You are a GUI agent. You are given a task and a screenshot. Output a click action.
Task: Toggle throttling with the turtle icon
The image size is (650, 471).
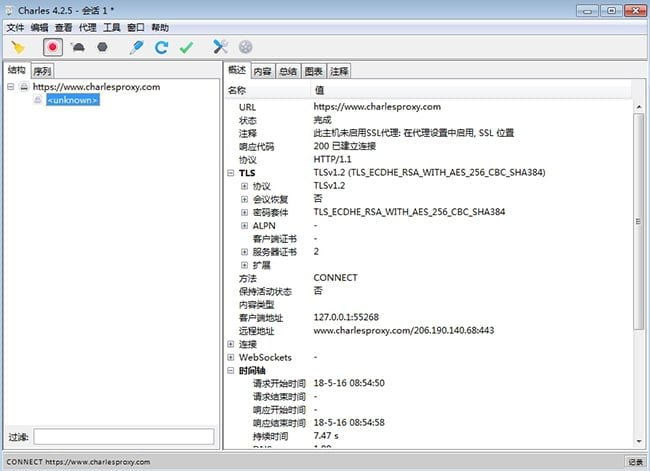pyautogui.click(x=78, y=47)
